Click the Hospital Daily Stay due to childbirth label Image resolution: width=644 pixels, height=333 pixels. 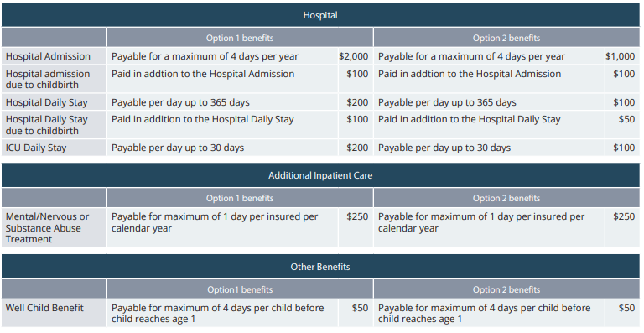coord(46,125)
